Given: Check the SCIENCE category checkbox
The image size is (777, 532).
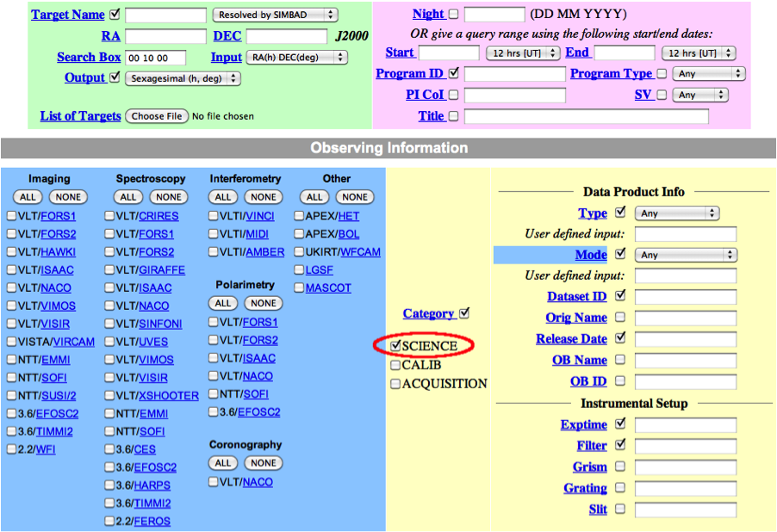Looking at the screenshot, I should tap(395, 345).
